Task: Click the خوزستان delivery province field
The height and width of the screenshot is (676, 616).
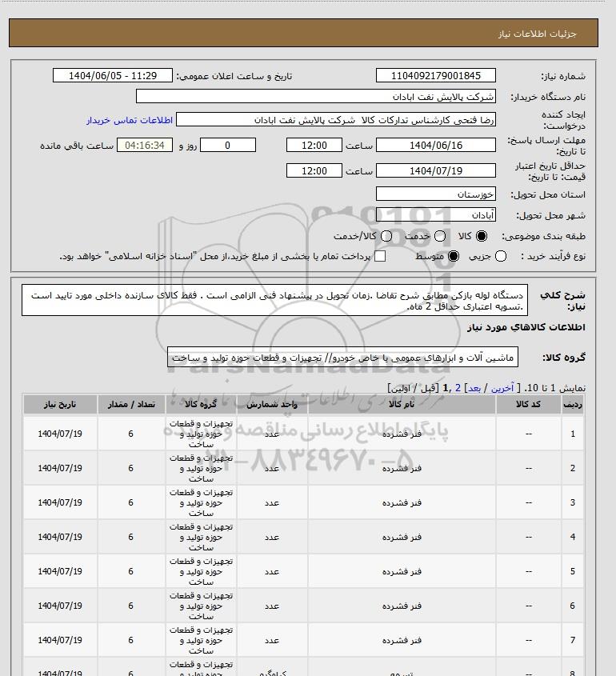Action: 436,194
